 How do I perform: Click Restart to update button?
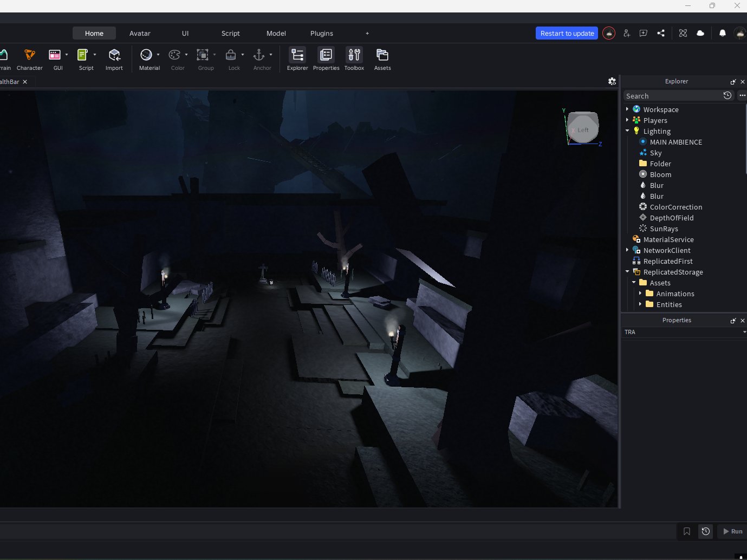567,33
